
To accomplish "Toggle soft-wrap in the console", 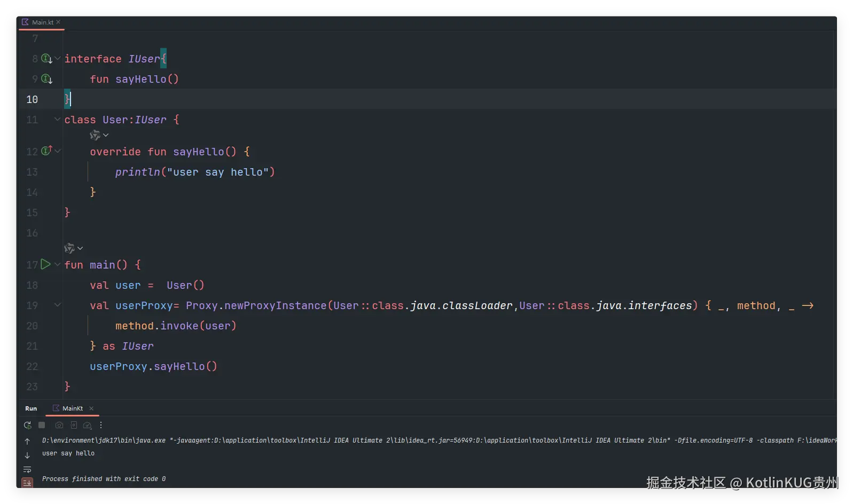I will pos(27,470).
